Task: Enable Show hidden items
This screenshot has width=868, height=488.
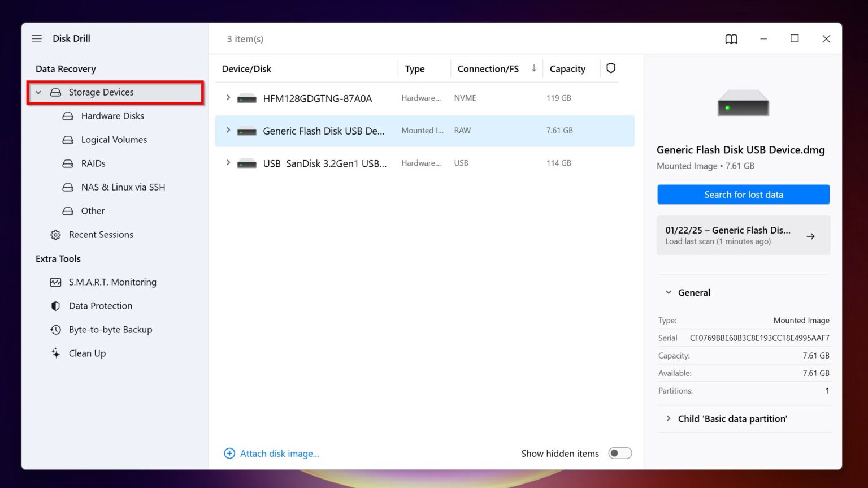Action: pos(620,453)
